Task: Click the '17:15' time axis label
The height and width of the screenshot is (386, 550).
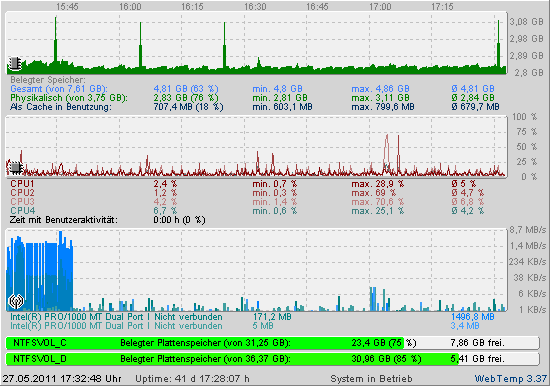Action: (442, 6)
